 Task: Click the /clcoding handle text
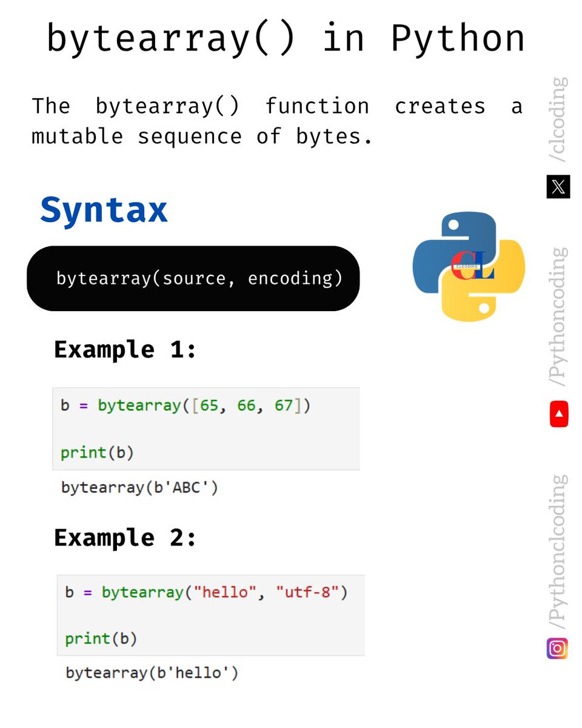[559, 120]
